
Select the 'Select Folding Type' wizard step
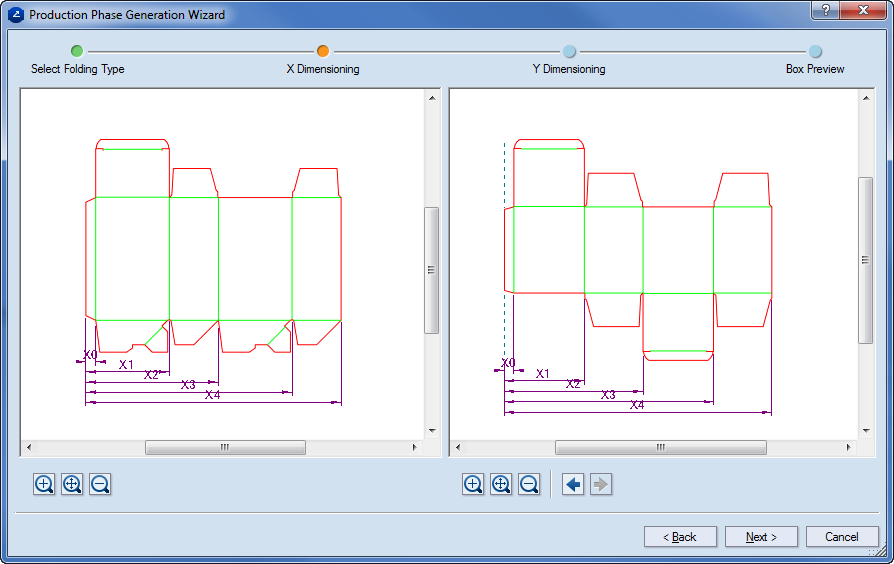(x=77, y=51)
